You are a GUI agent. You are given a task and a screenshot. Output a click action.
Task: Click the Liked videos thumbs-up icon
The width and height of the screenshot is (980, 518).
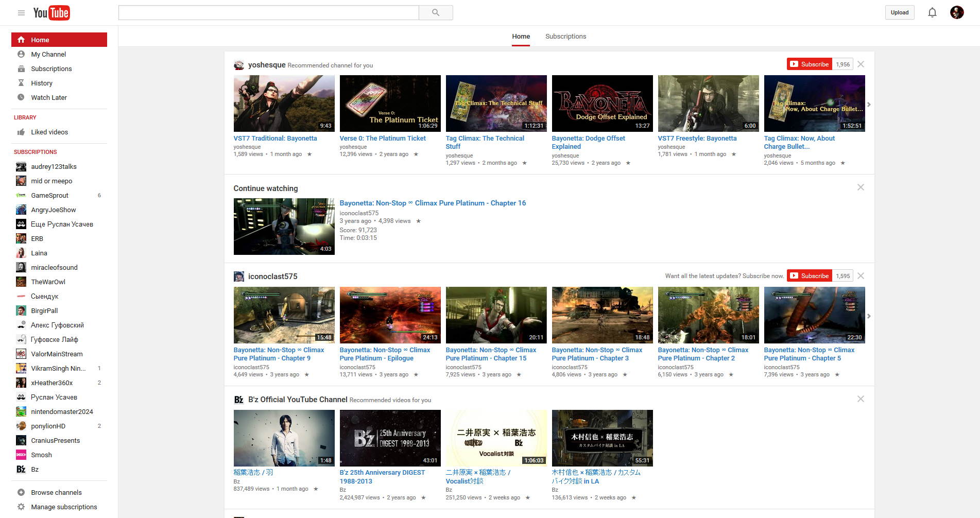[x=21, y=132]
